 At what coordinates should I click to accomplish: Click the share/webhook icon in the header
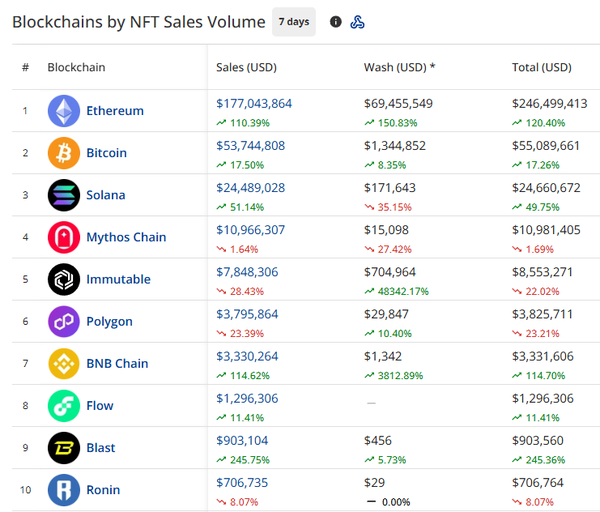tap(357, 22)
